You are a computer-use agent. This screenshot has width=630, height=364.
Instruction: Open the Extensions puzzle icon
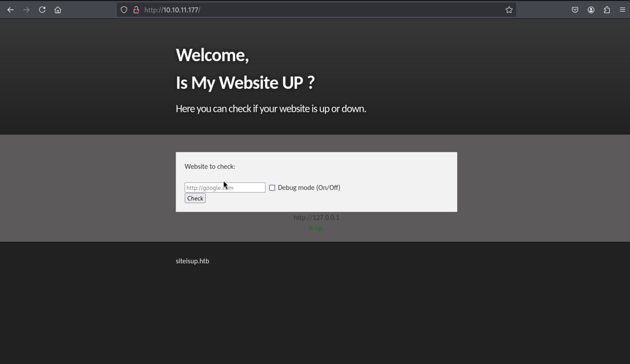tap(607, 10)
